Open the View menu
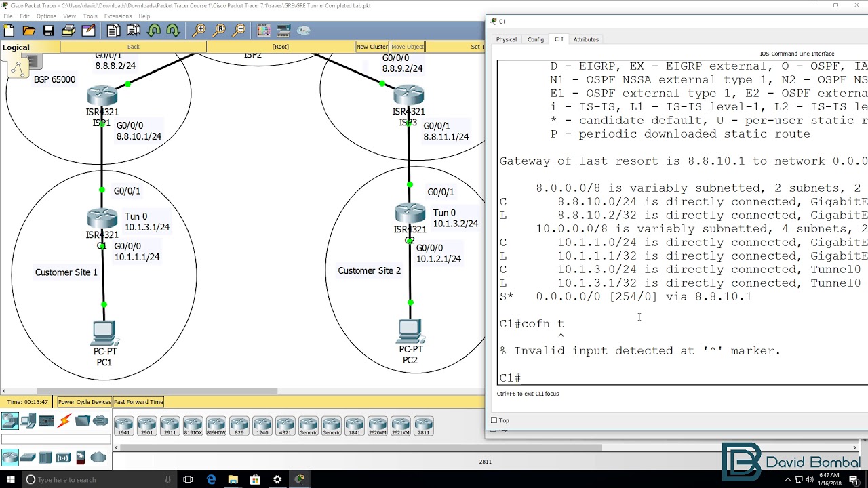This screenshot has height=488, width=868. (69, 16)
